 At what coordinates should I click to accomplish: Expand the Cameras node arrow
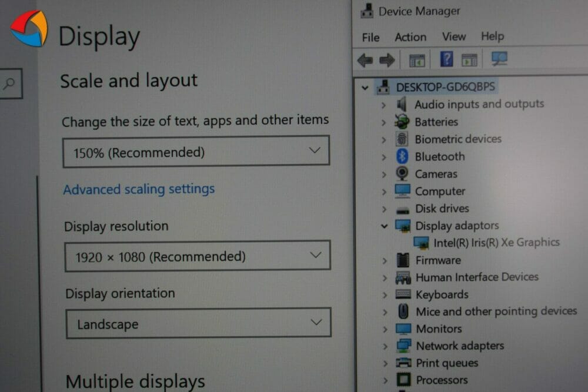pos(383,175)
